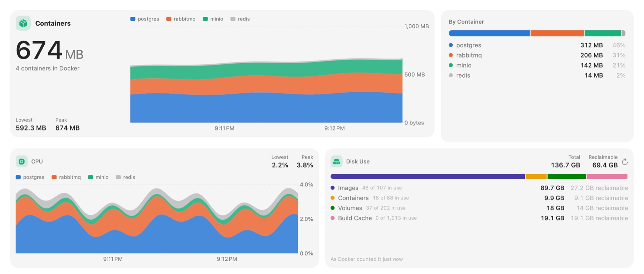Screen dimensions: 644x274
Task: Select the Build Cache row in Disk Use
Action: tap(479, 218)
